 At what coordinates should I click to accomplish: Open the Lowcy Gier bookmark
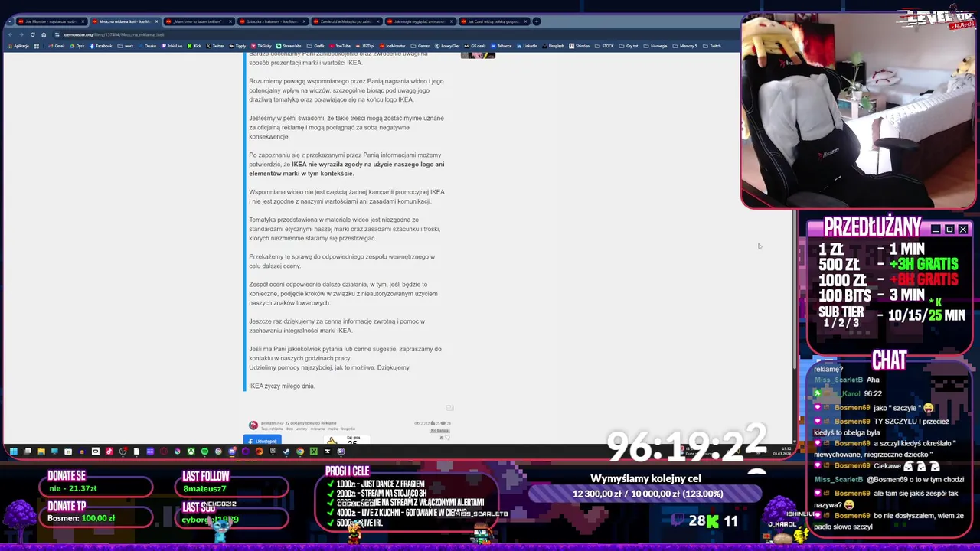447,46
